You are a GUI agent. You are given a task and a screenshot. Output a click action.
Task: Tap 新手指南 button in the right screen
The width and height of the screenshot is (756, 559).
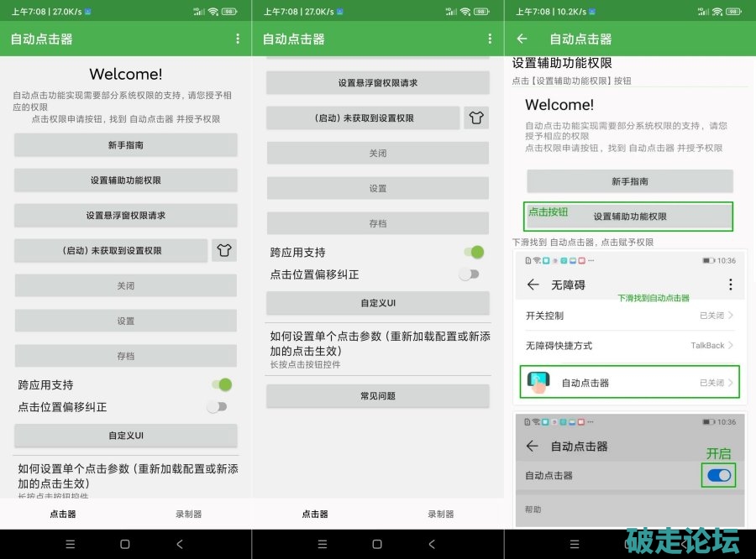point(629,181)
